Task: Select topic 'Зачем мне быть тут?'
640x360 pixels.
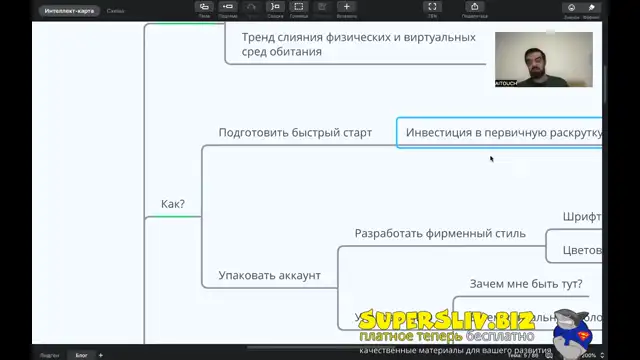Action: click(x=526, y=284)
